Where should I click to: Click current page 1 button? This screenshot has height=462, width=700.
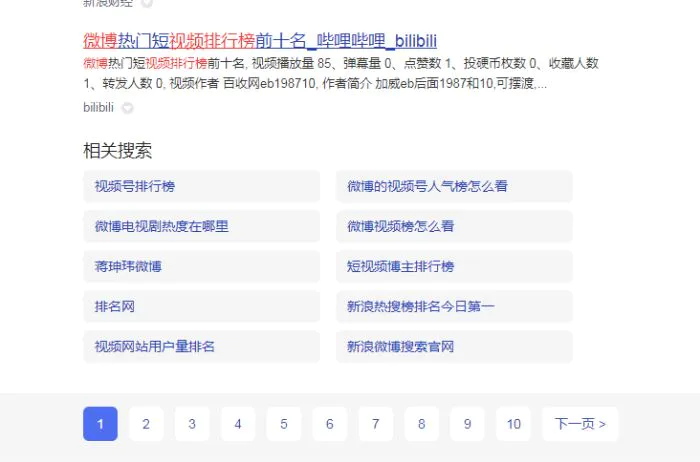point(100,424)
